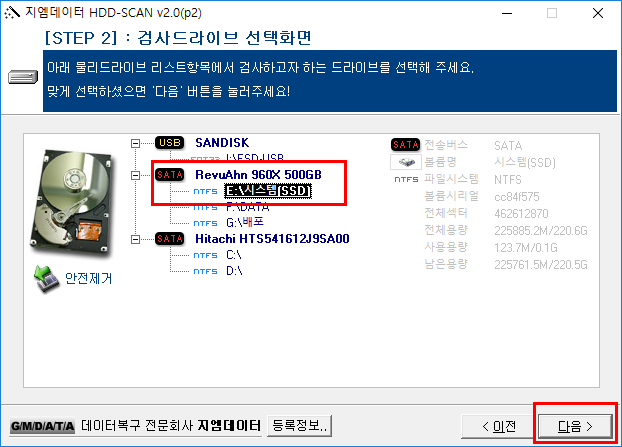Viewport: 622px width, 447px height.
Task: Click the app icon in the title bar
Action: pos(12,13)
